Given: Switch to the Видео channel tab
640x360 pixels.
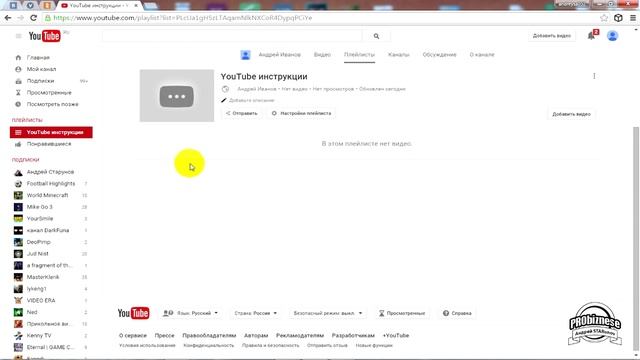Looking at the screenshot, I should [x=322, y=55].
